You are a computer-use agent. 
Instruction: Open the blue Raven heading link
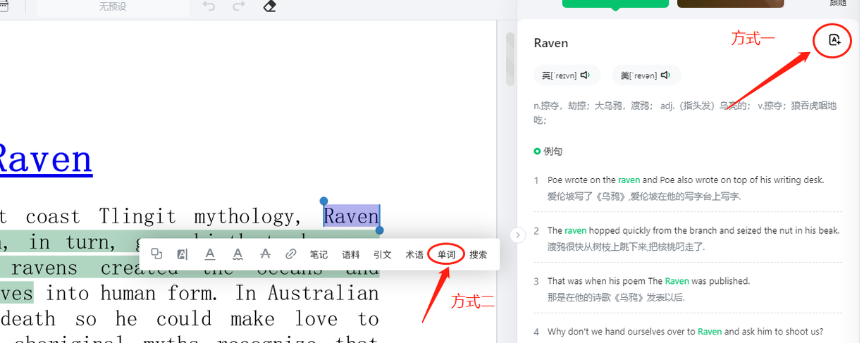pyautogui.click(x=45, y=159)
